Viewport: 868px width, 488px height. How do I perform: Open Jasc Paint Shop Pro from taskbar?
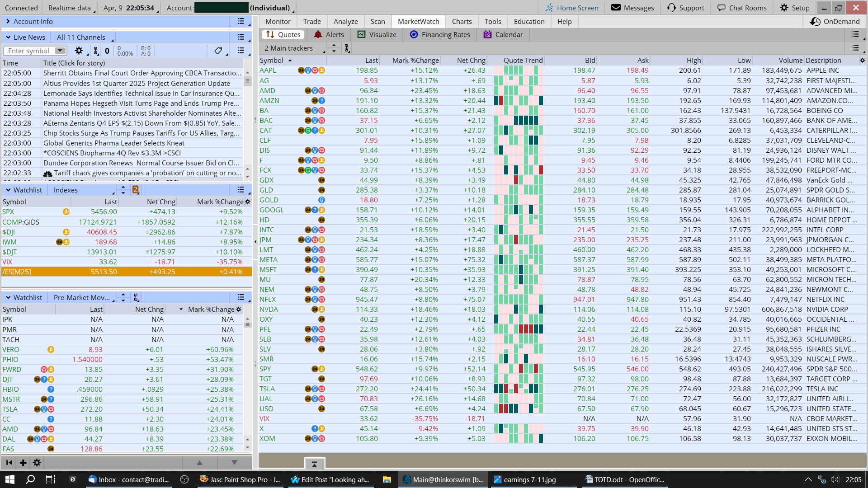pyautogui.click(x=240, y=479)
